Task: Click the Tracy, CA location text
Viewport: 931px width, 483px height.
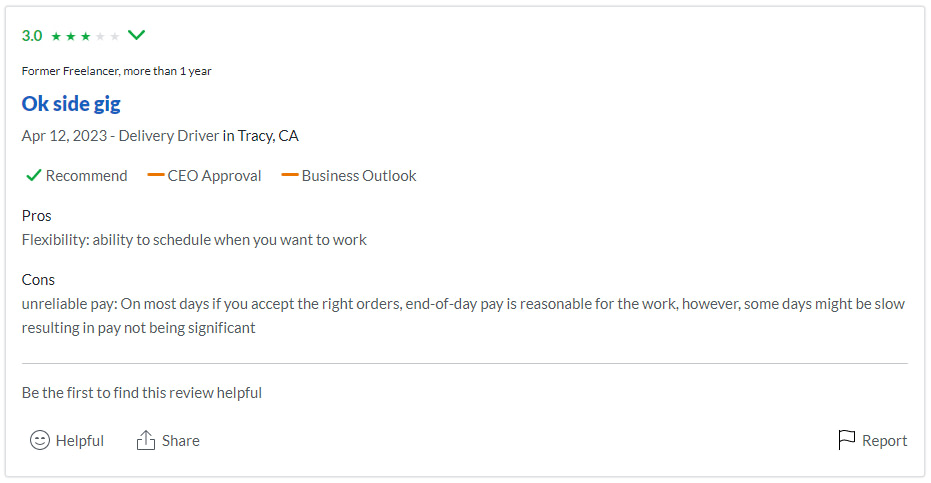Action: click(x=268, y=135)
